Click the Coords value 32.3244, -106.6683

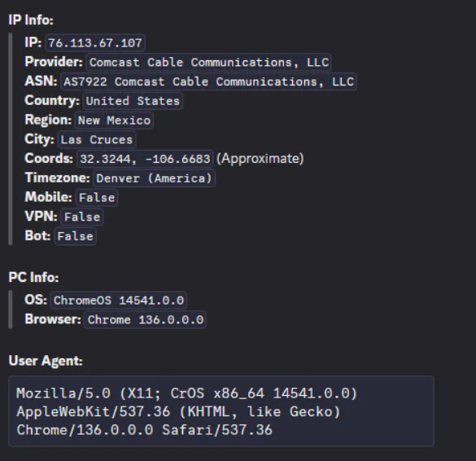[x=145, y=159]
